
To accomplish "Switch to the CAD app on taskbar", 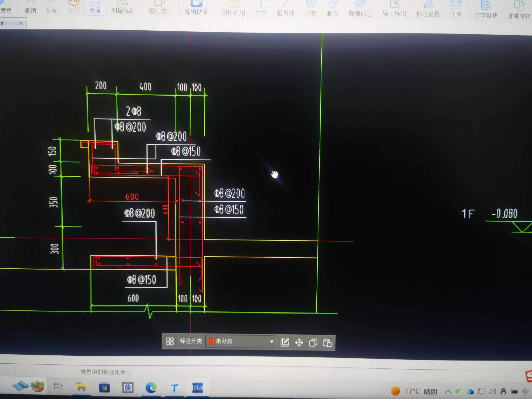I will [197, 388].
